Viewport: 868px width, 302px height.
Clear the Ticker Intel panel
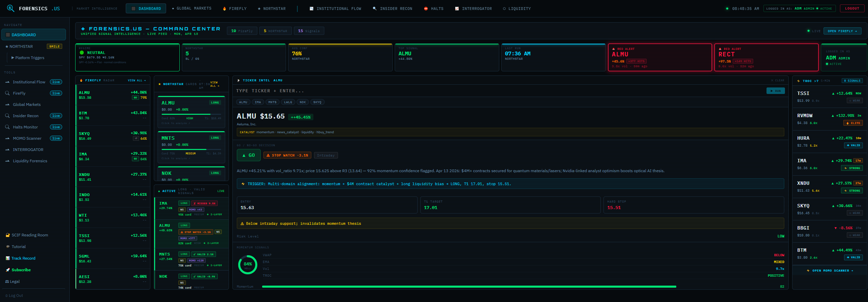click(x=777, y=80)
